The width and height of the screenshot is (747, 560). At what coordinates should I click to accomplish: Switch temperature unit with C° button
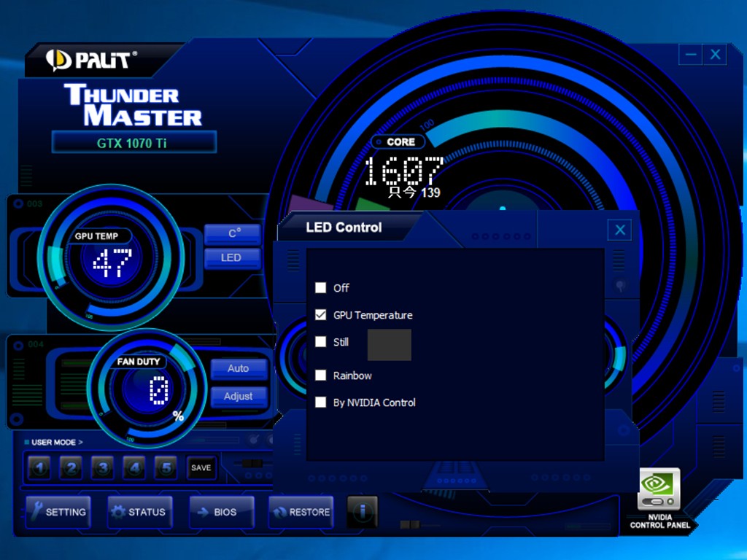coord(233,234)
